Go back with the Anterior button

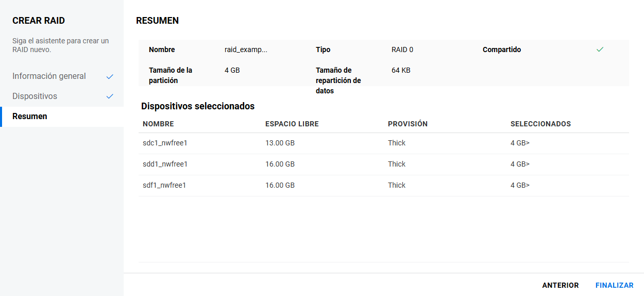click(560, 285)
